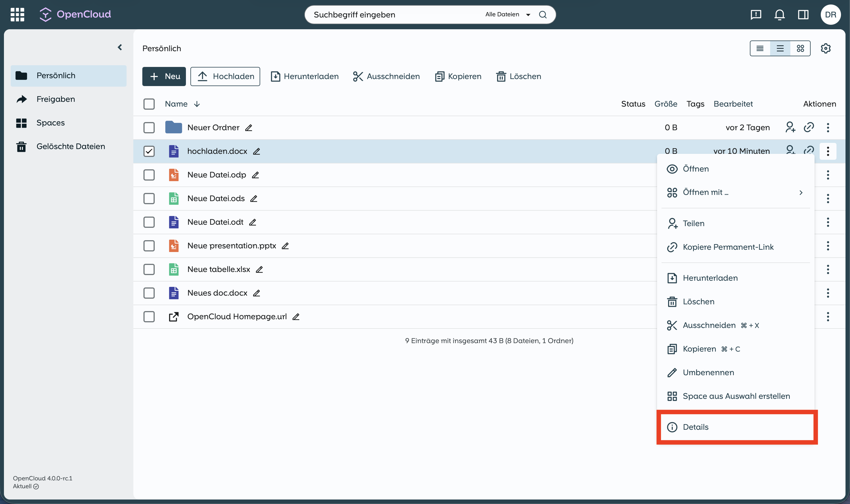Click share-user icon for Neuer Ordner

click(790, 127)
